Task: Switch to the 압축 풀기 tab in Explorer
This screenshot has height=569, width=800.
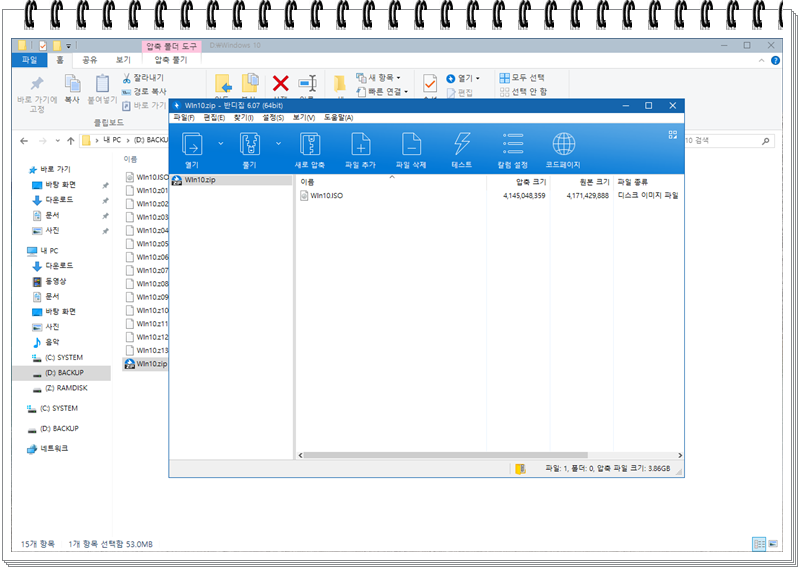Action: pos(171,60)
